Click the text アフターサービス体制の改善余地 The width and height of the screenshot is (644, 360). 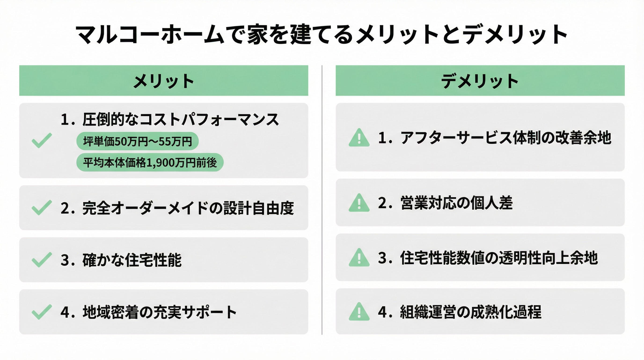(506, 138)
